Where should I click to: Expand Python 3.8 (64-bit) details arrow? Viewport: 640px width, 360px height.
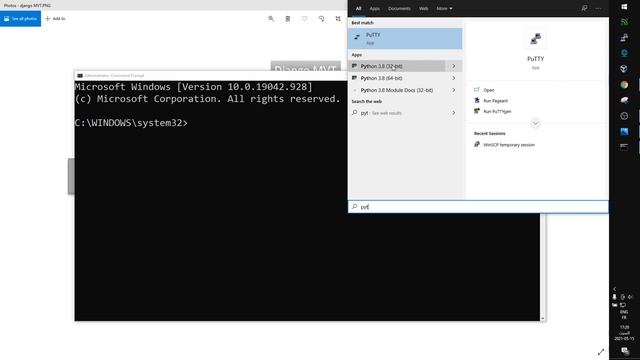[x=453, y=78]
